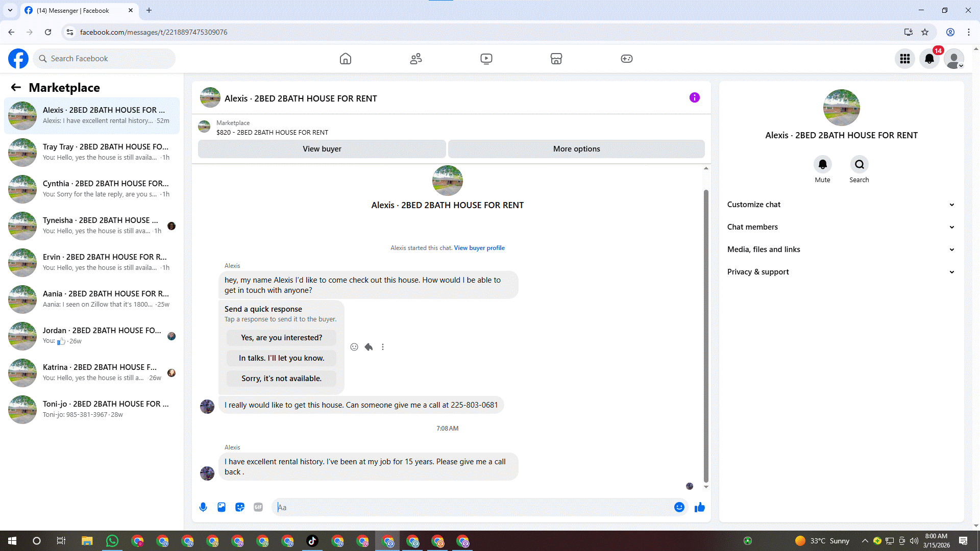980x551 pixels.
Task: Open Chrome profile icon in toolbar
Action: coord(950,32)
